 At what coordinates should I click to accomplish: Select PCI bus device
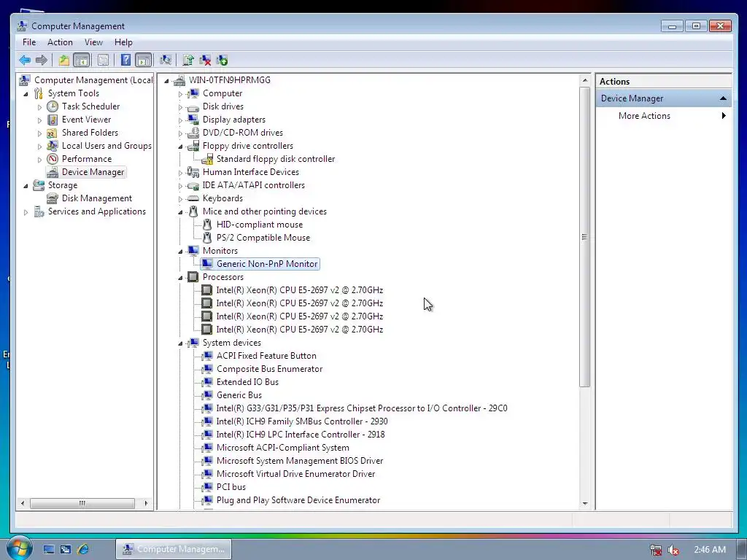(x=231, y=487)
